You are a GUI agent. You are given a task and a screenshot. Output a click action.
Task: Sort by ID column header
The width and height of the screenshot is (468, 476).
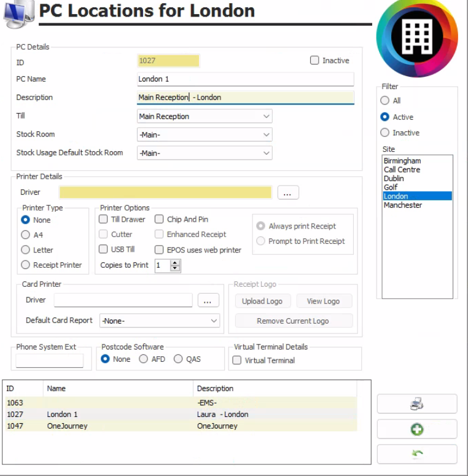point(24,389)
